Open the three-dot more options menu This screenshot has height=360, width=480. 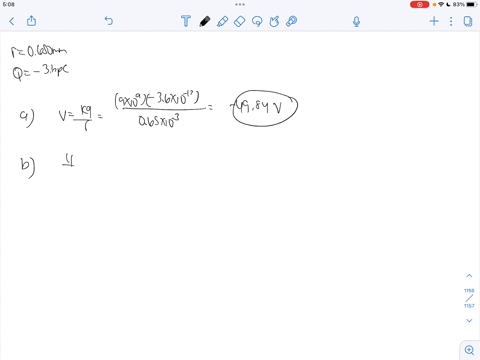(x=451, y=21)
